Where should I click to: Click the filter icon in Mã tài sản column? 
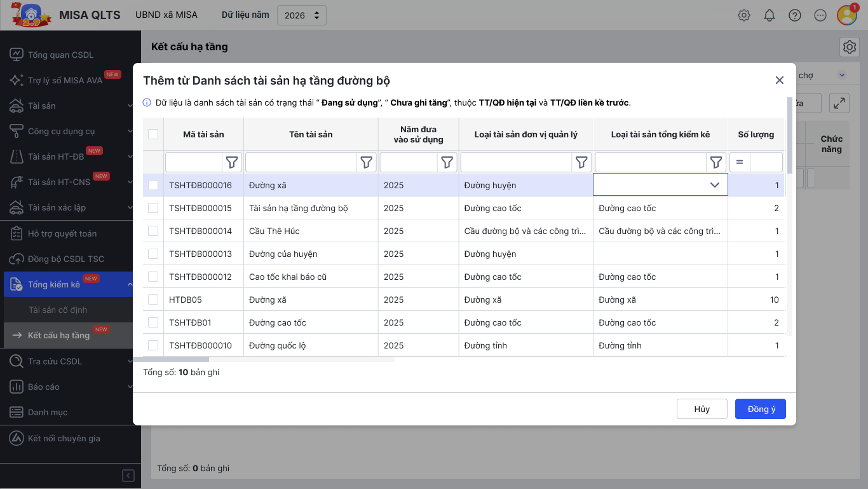click(232, 162)
